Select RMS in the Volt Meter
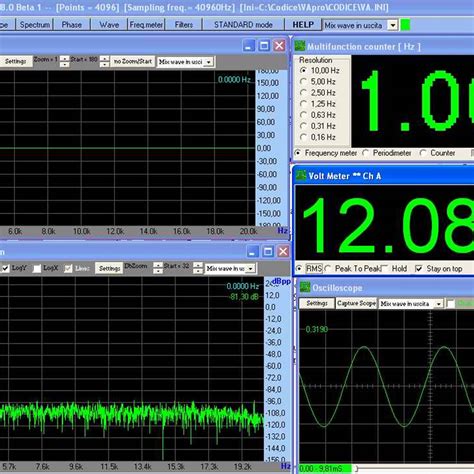The image size is (474, 474). tap(299, 268)
